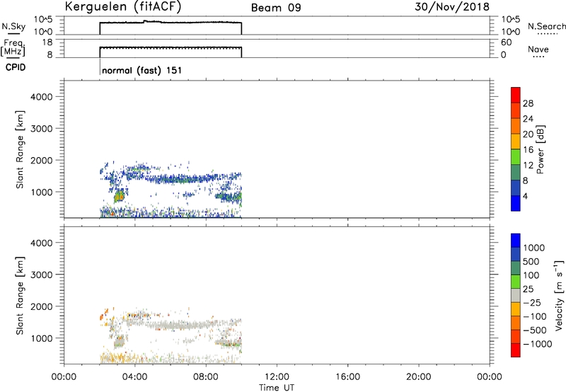Click the 'N.Search' legend label
This screenshot has width=566, height=392.
546,26
